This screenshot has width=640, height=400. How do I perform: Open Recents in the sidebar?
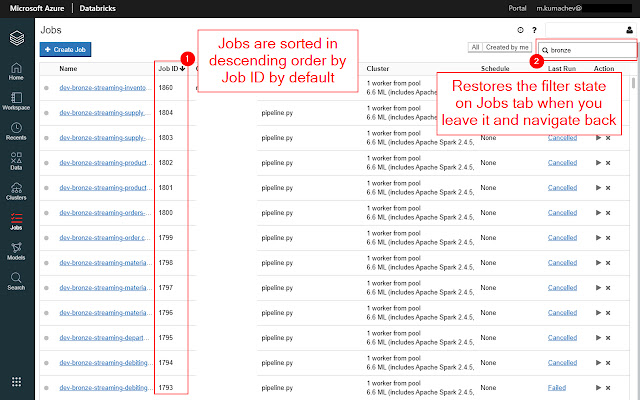pos(16,131)
